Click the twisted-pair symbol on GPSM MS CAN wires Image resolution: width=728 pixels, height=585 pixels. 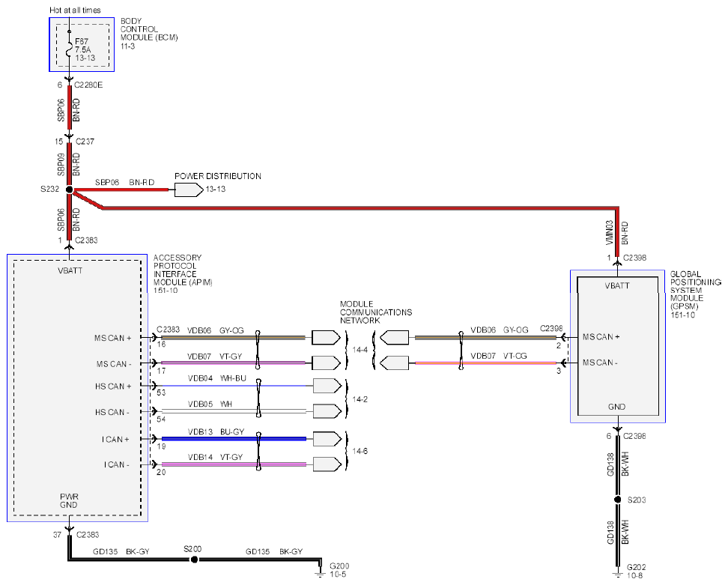[461, 350]
